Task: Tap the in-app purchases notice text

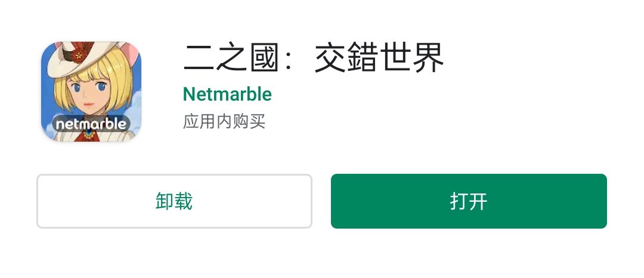Action: [x=224, y=122]
